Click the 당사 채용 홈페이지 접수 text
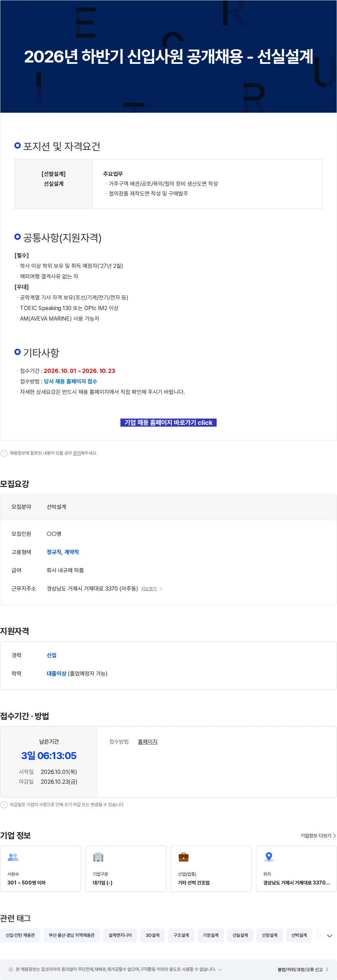 tap(70, 381)
